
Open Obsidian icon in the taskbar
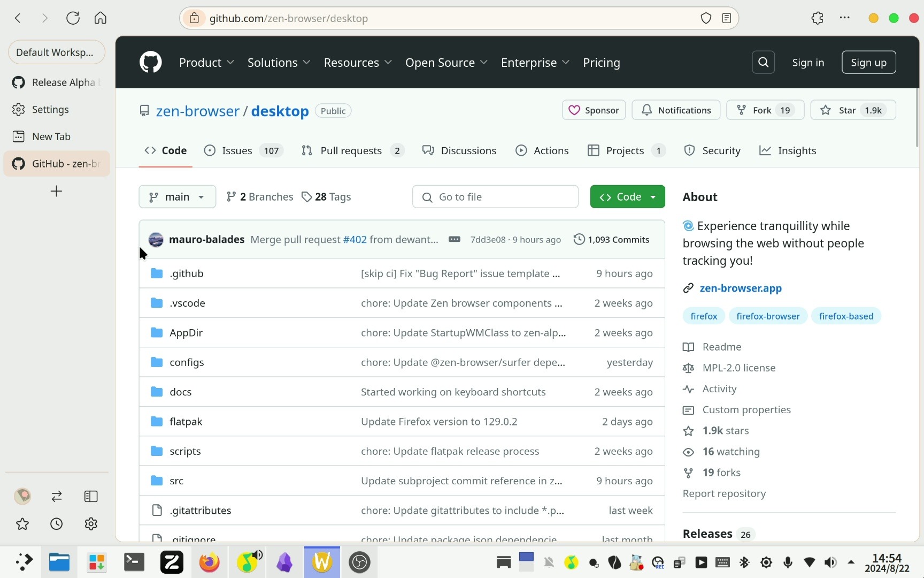point(284,562)
